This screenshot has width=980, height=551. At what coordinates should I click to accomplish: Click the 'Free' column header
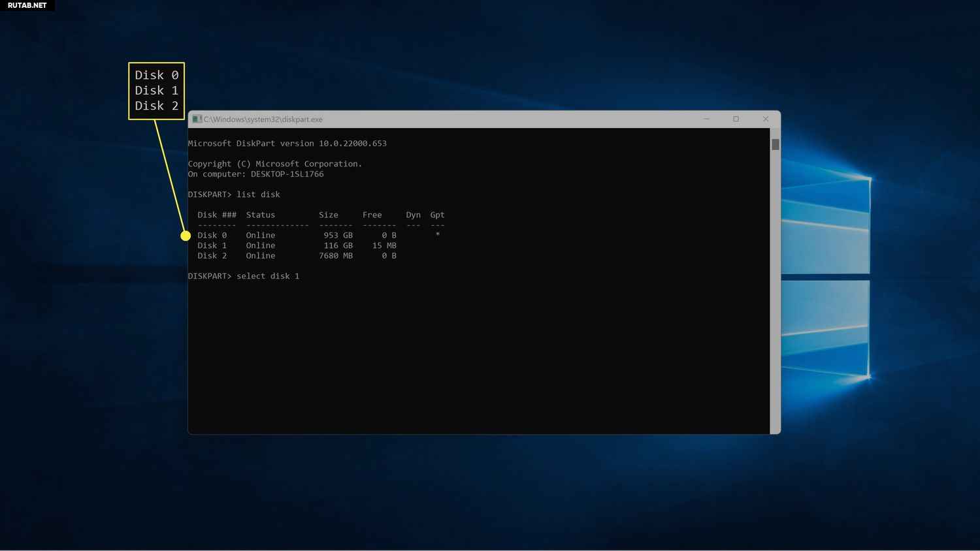(x=372, y=215)
